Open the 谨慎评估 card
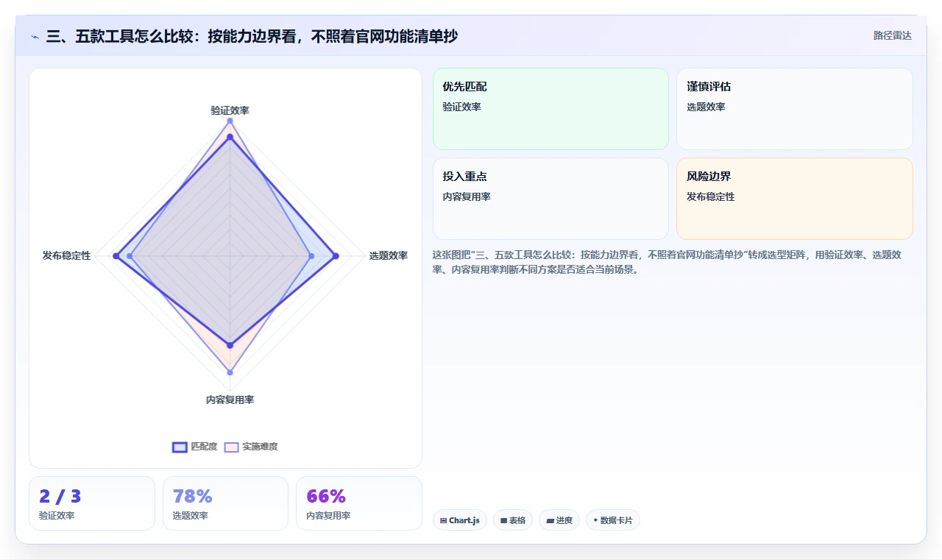Viewport: 942px width, 560px height. tap(795, 109)
